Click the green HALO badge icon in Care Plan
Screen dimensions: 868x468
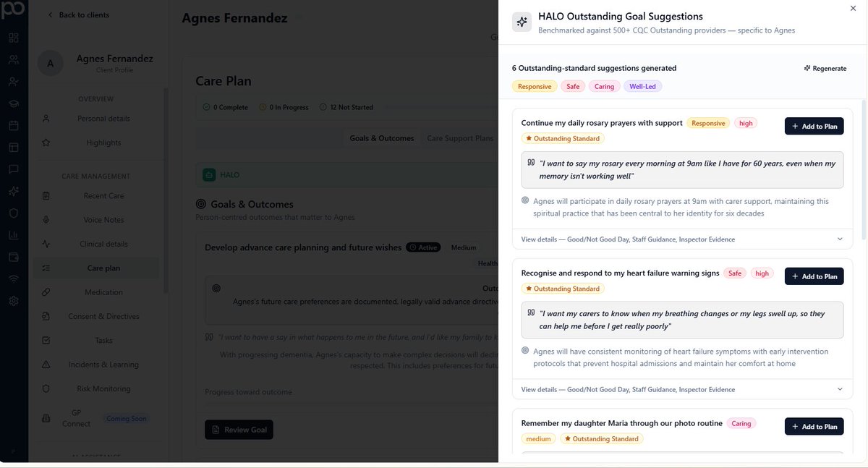[209, 175]
